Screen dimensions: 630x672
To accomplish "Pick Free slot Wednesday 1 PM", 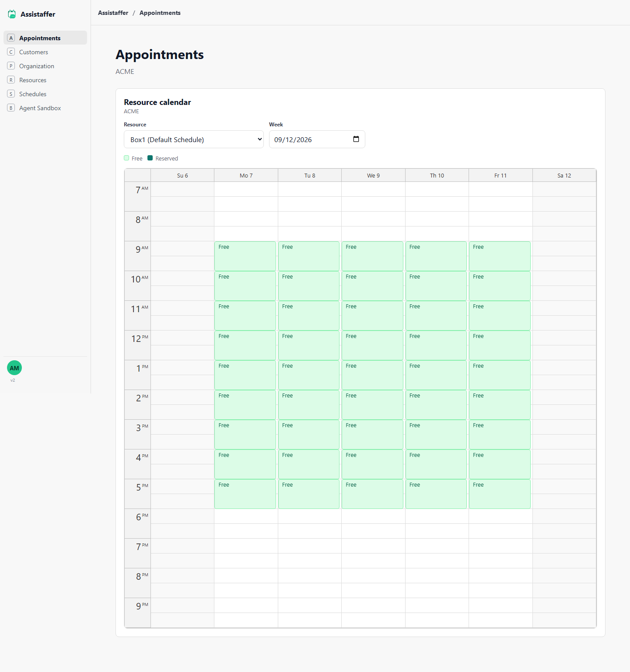I will tap(372, 375).
